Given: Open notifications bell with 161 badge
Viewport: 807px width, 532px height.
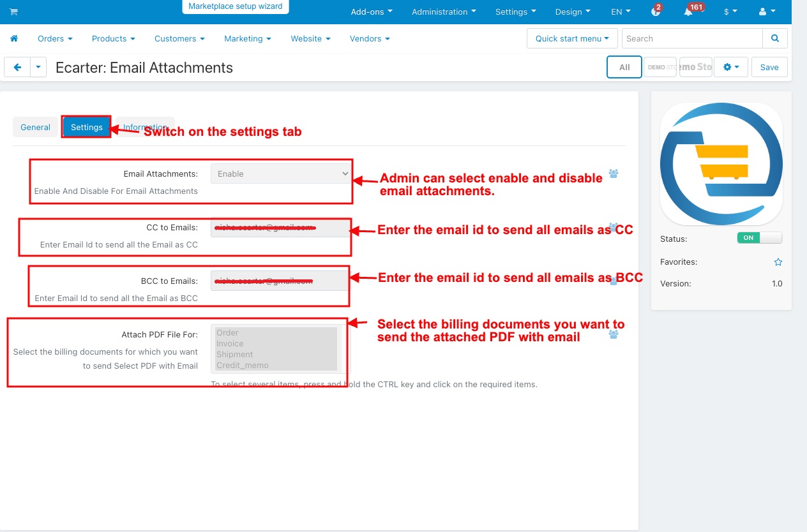Looking at the screenshot, I should click(x=689, y=12).
